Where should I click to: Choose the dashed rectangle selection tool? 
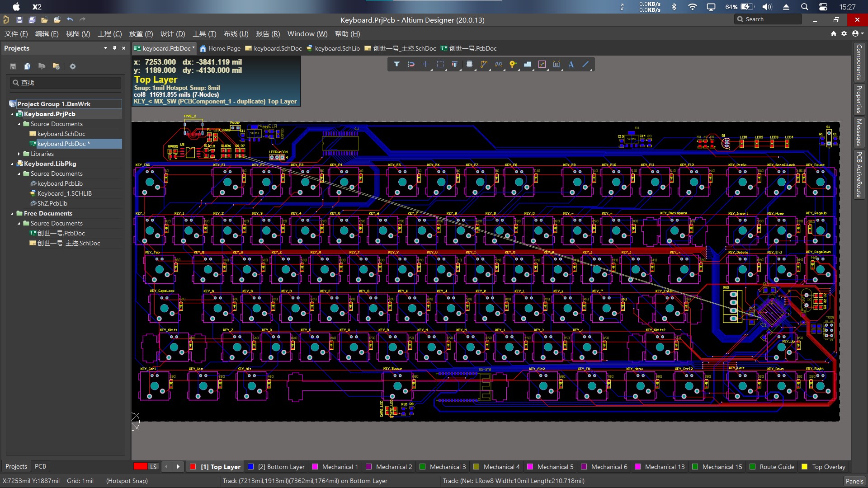[440, 64]
